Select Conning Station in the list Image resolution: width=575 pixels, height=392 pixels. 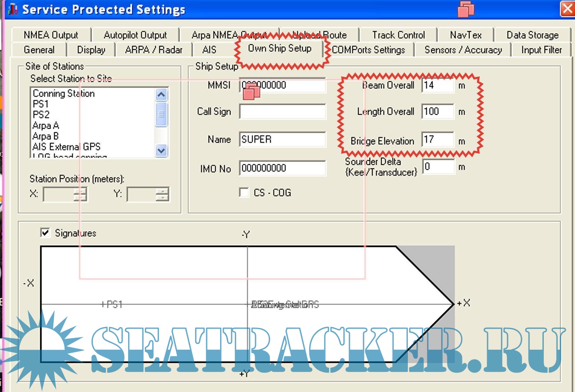click(x=64, y=94)
